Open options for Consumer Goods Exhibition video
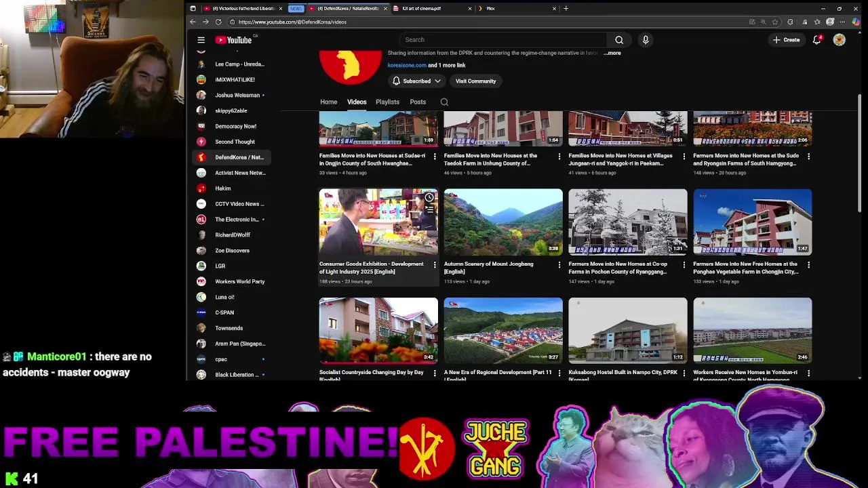This screenshot has width=868, height=488. click(x=435, y=264)
